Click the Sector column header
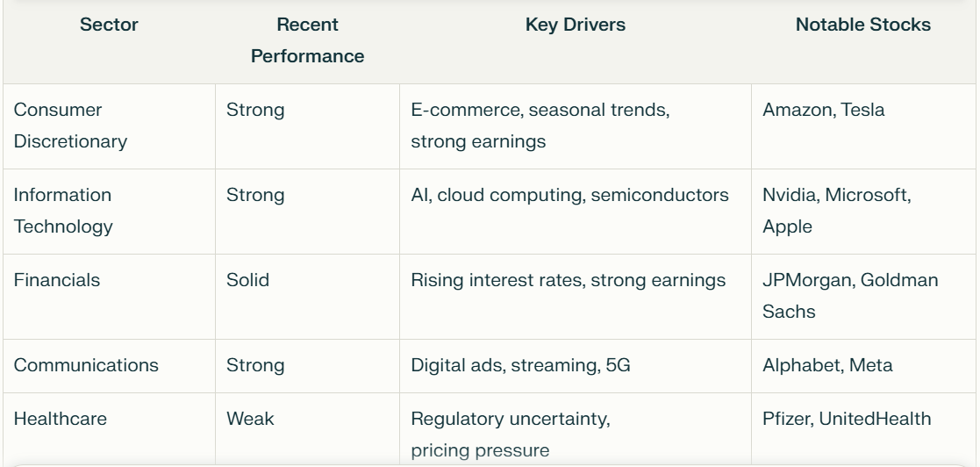The height and width of the screenshot is (467, 980). point(109,41)
